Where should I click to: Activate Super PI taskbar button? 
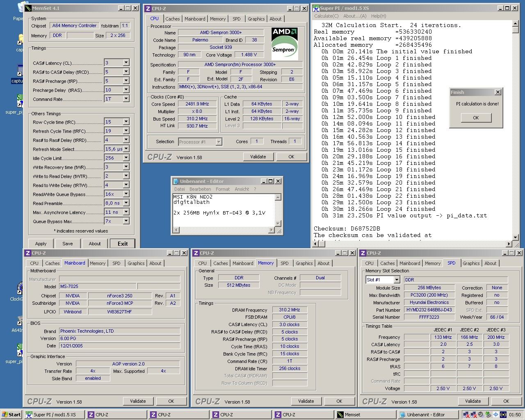click(x=53, y=415)
